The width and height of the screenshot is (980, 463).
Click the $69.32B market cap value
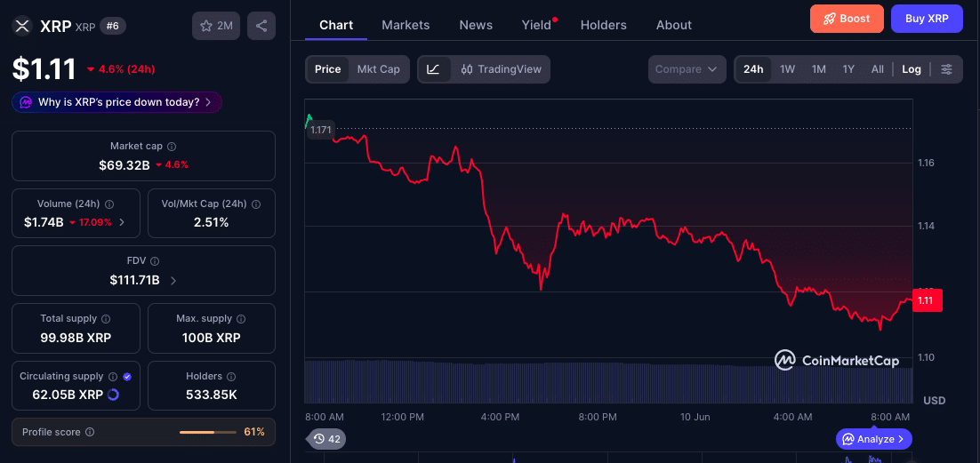[124, 165]
